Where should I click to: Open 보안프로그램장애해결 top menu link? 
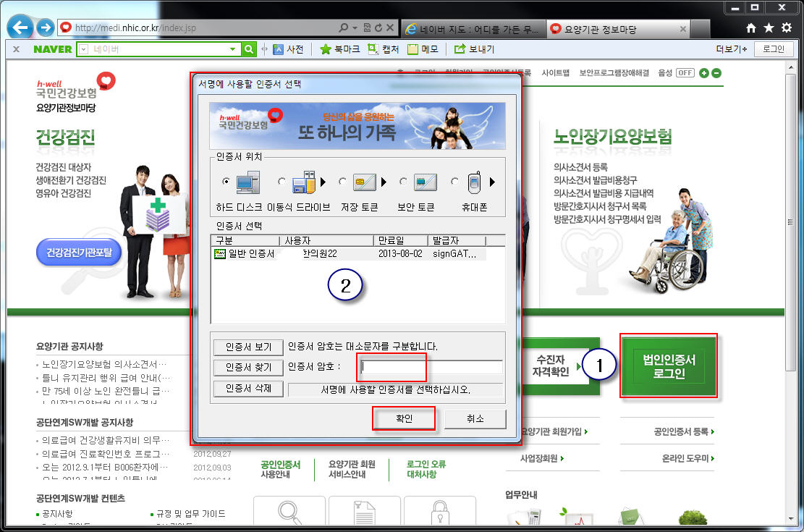tap(614, 73)
